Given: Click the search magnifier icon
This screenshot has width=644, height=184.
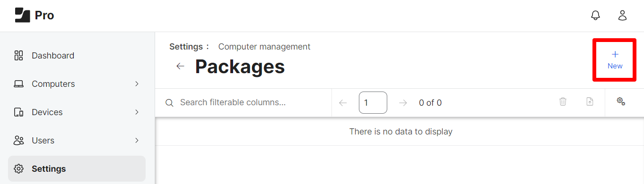Looking at the screenshot, I should click(169, 103).
